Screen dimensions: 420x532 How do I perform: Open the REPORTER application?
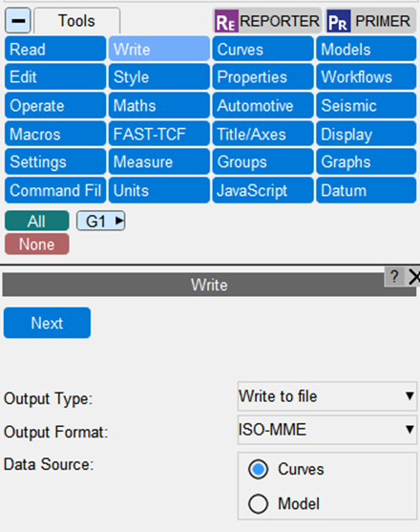[267, 21]
